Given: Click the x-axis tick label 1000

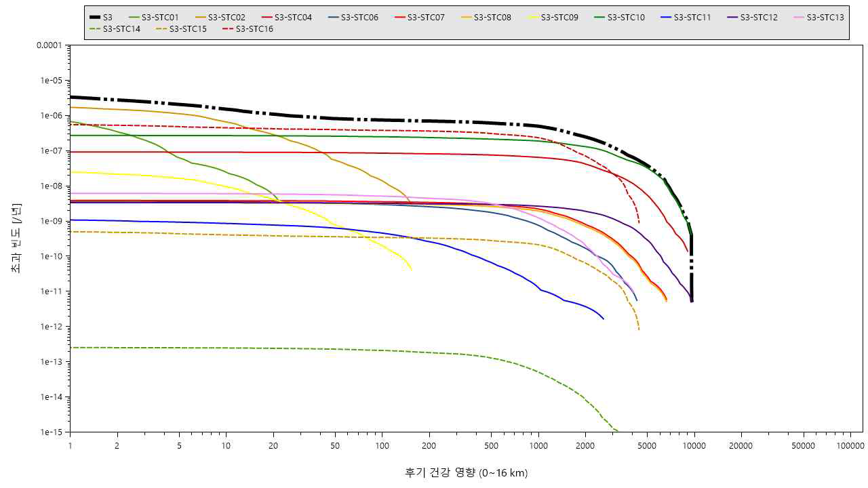Looking at the screenshot, I should click(538, 446).
